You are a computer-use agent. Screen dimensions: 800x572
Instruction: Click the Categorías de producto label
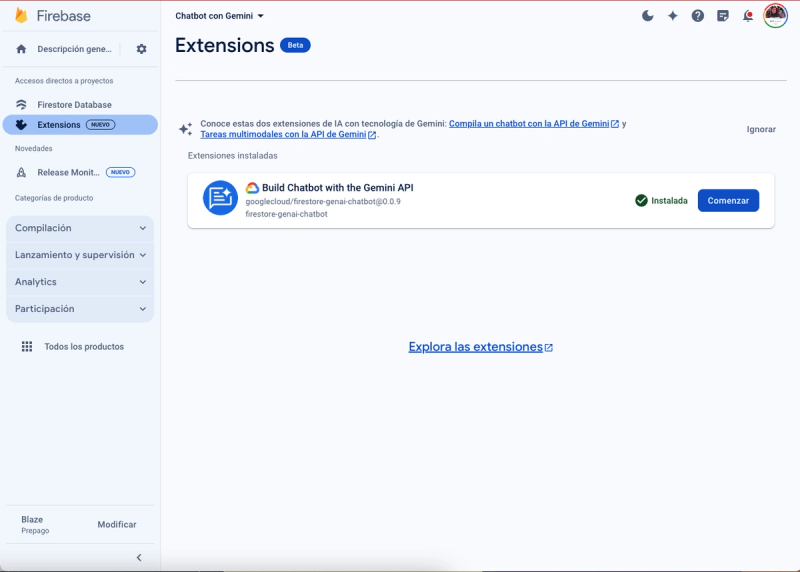pos(54,198)
